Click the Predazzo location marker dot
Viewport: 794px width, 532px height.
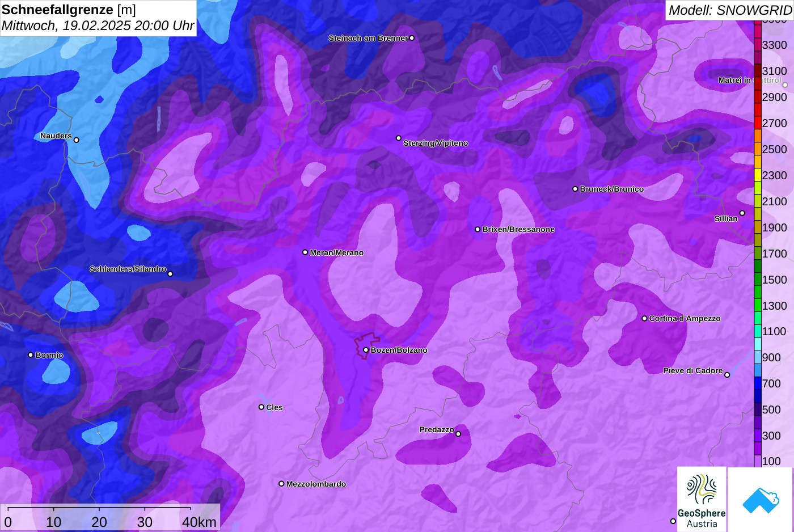coord(458,434)
